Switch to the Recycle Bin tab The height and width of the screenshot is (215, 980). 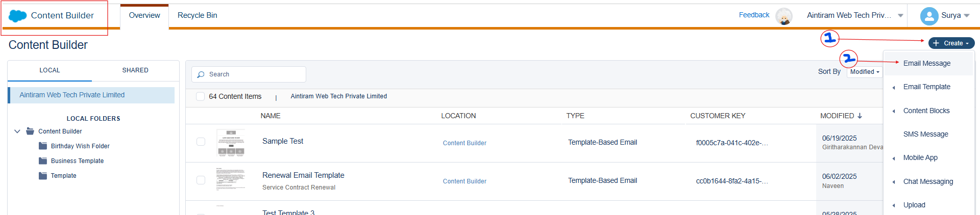(197, 15)
